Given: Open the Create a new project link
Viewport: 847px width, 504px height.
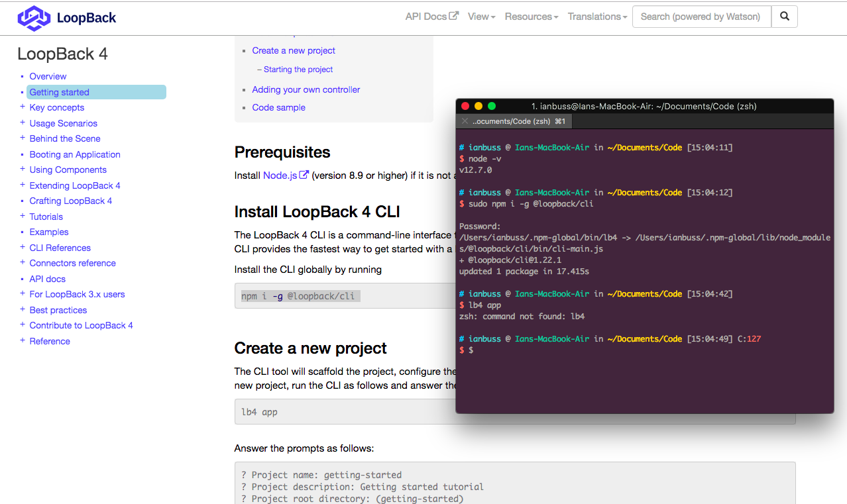Looking at the screenshot, I should coord(294,50).
